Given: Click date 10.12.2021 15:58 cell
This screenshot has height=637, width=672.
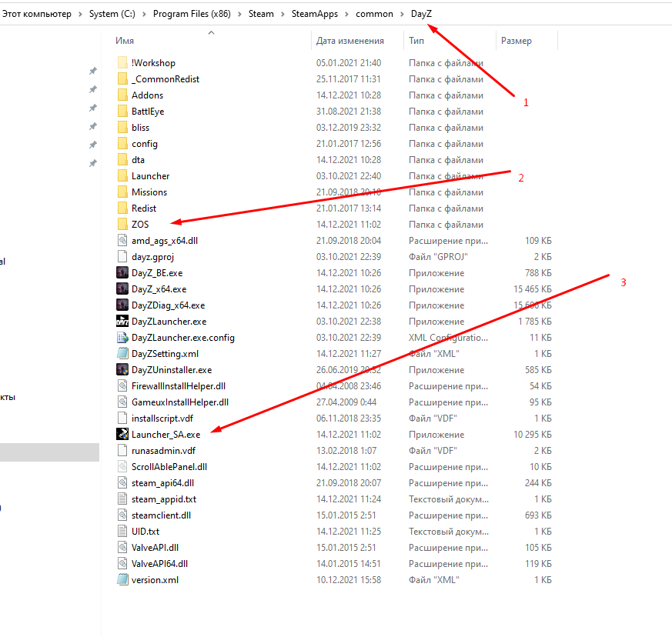Looking at the screenshot, I should tap(349, 580).
